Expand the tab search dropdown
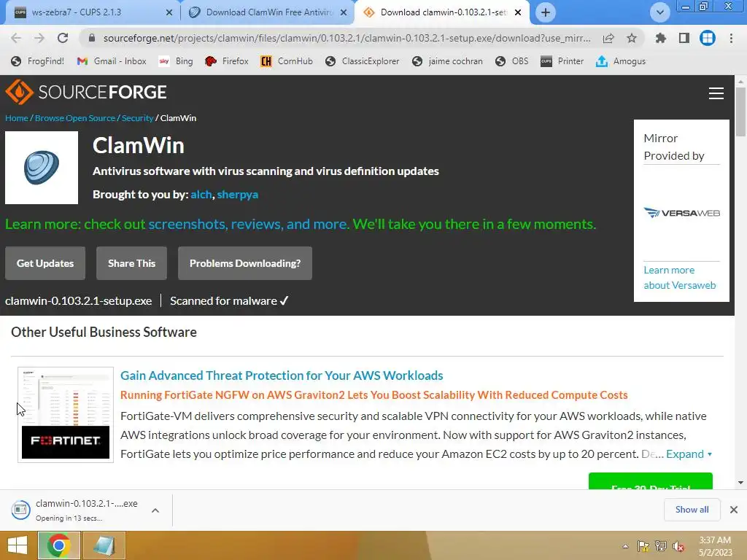Viewport: 747px width, 560px height. tap(659, 12)
